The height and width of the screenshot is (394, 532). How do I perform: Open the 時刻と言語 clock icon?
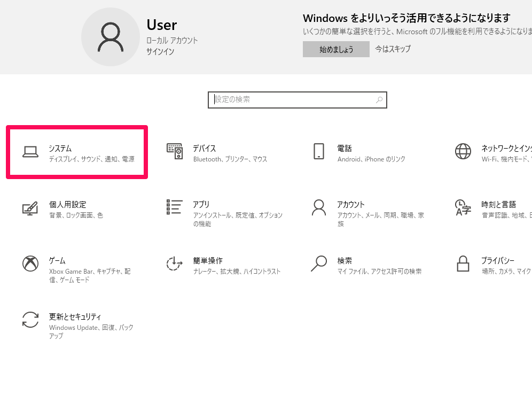coord(463,207)
